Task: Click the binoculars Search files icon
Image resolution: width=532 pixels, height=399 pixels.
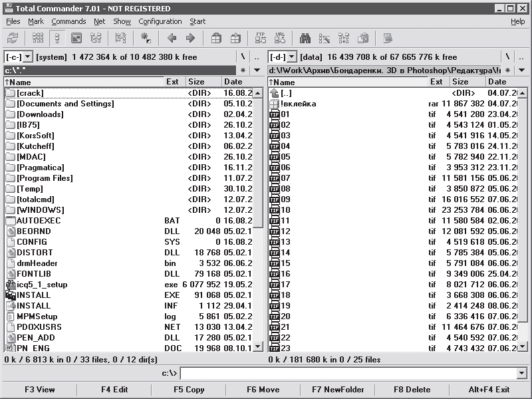Action: tap(306, 39)
